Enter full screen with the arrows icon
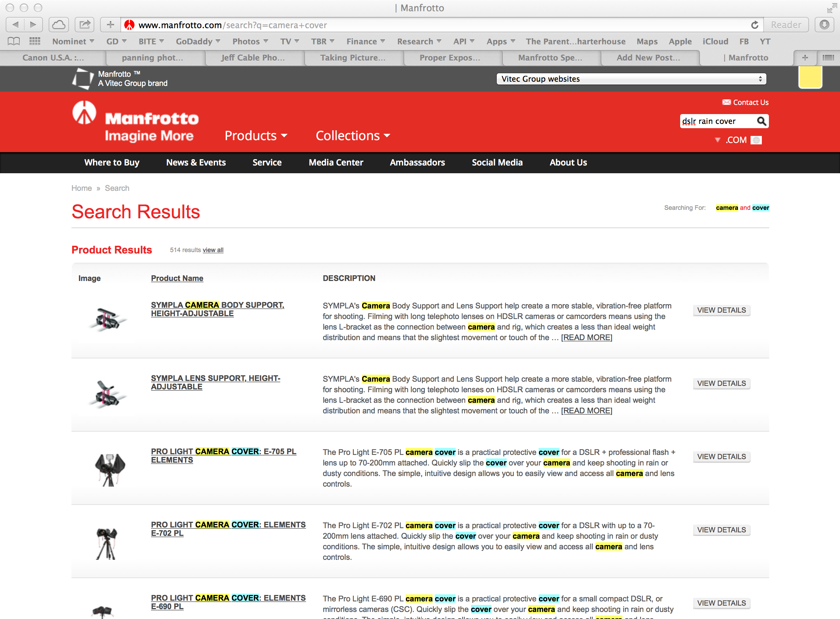This screenshot has width=840, height=619. 832,8
